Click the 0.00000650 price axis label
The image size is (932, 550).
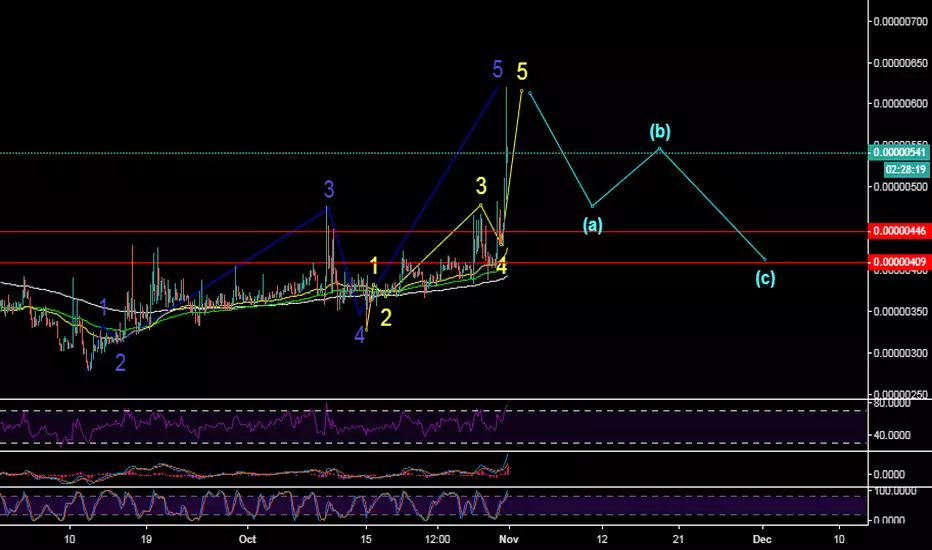(x=900, y=62)
